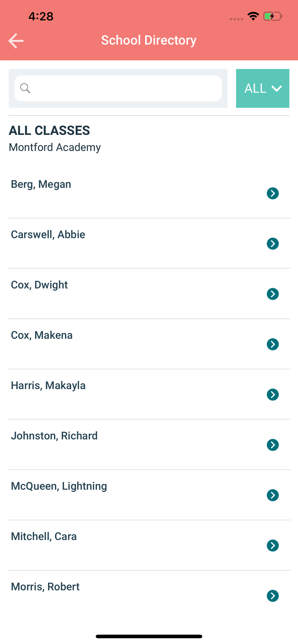Image resolution: width=298 pixels, height=644 pixels.
Task: Open the Carswell, Abbie name
Action: click(48, 235)
